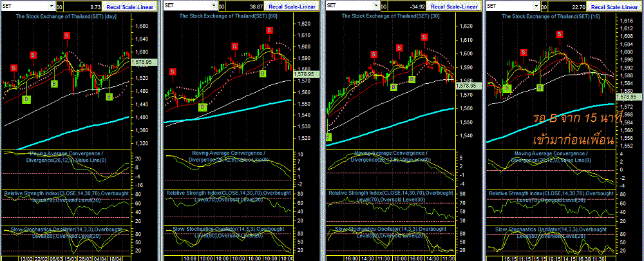Click the rightmost B marker on 30-minute chart
This screenshot has width=644, height=261.
click(412, 79)
